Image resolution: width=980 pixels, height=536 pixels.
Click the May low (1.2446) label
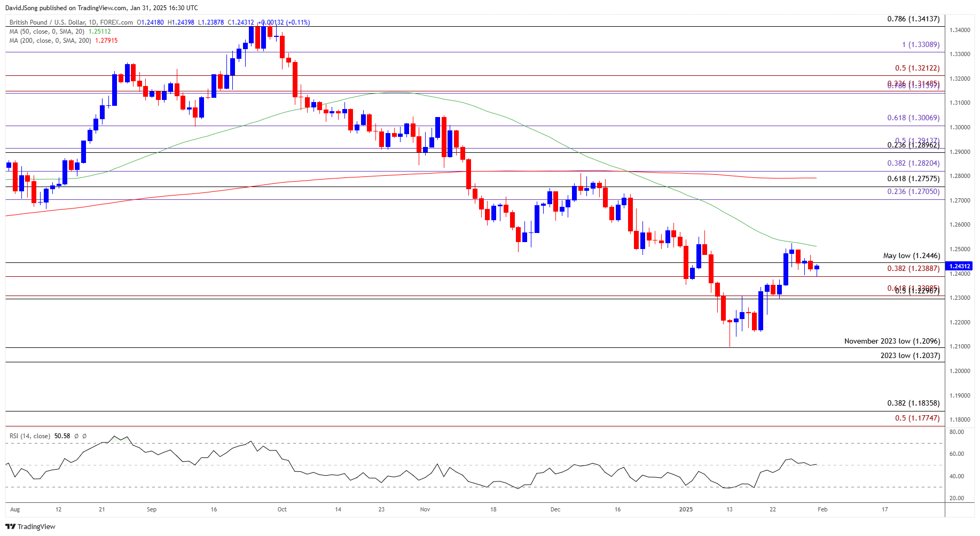click(x=912, y=256)
